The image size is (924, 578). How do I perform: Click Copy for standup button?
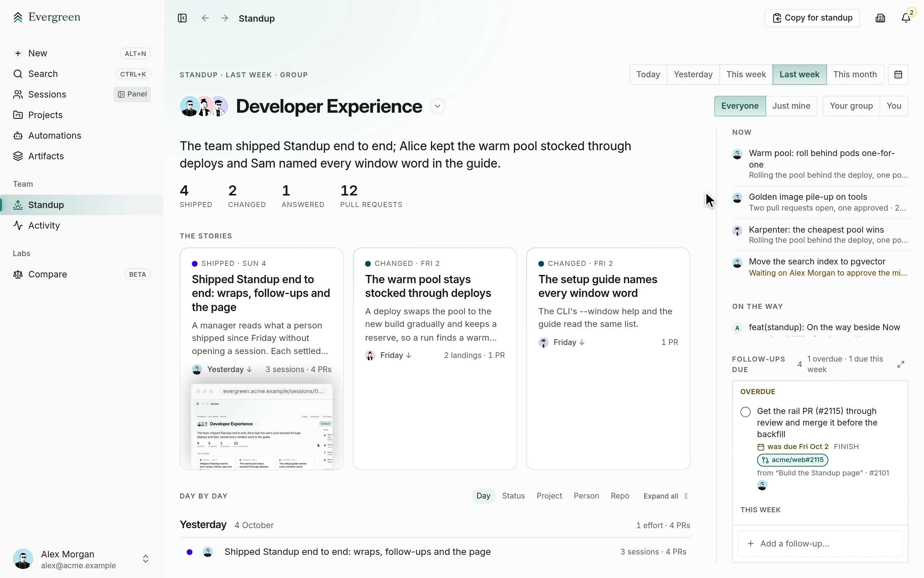click(x=812, y=18)
